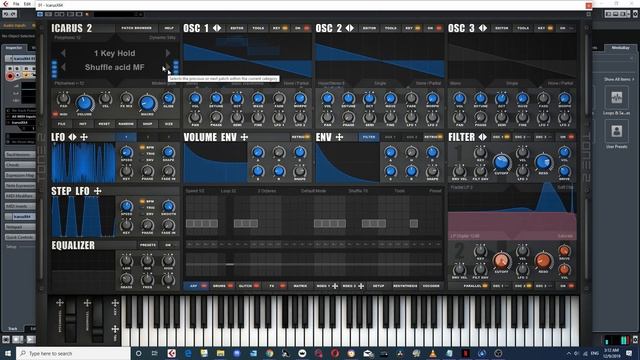Click the Filter 1 CUTOFF knob
Image resolution: width=640 pixels, height=360 pixels.
point(501,162)
